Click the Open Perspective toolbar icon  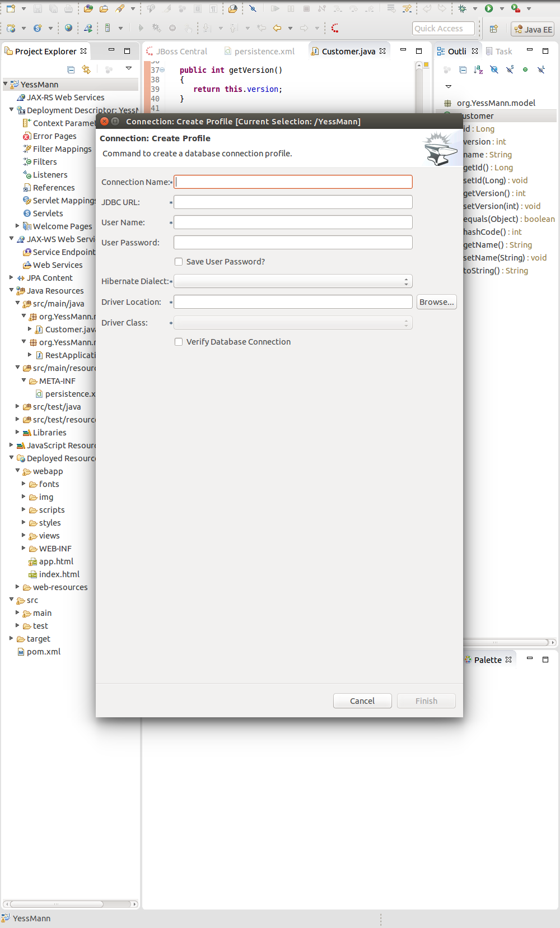[x=493, y=29]
